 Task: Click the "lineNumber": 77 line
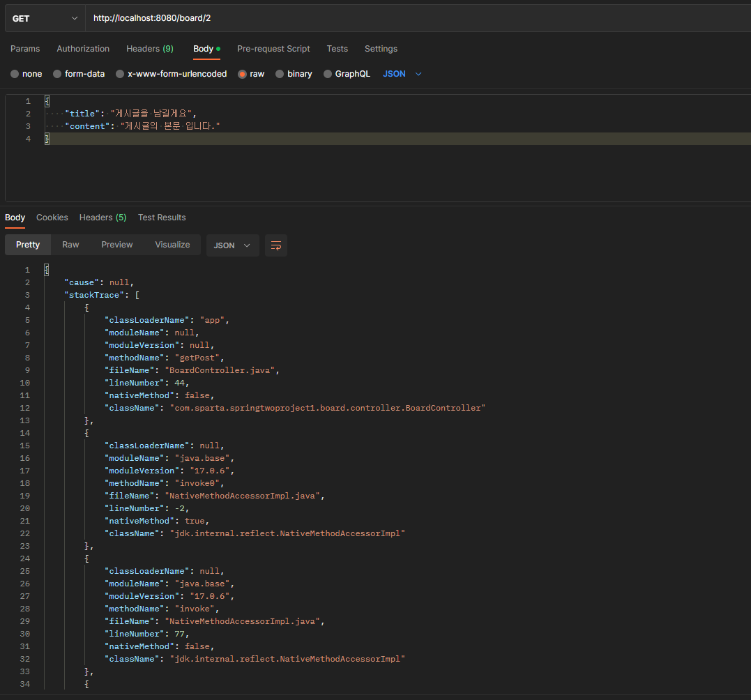(x=147, y=634)
